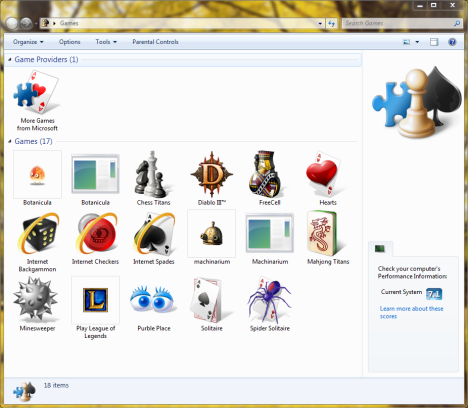
Task: Select the Minesweeper mine icon
Action: tap(36, 300)
